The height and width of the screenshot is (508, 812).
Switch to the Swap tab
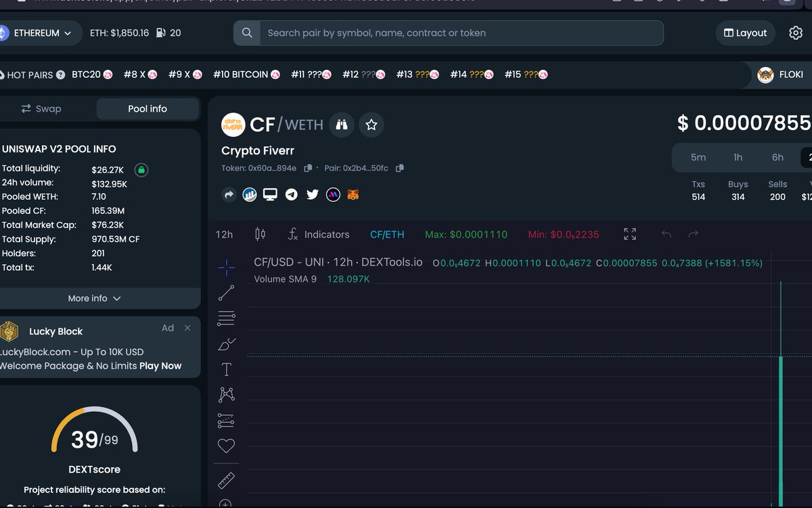tap(41, 108)
